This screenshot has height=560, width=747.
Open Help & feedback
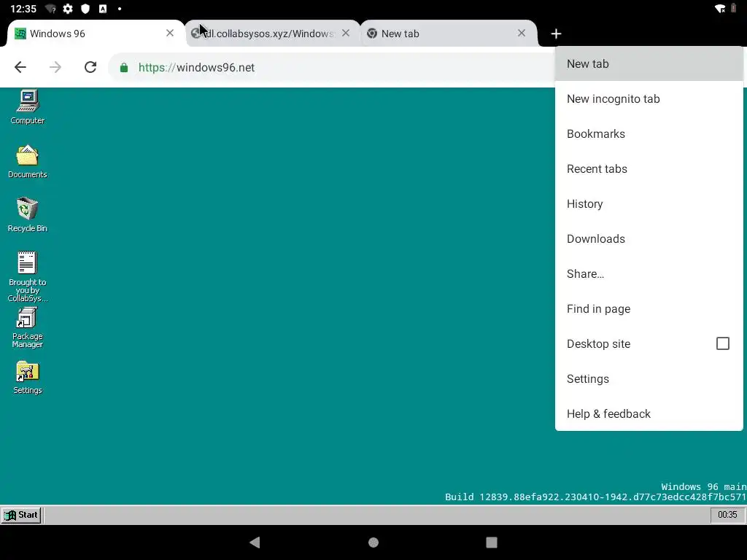[x=649, y=414]
